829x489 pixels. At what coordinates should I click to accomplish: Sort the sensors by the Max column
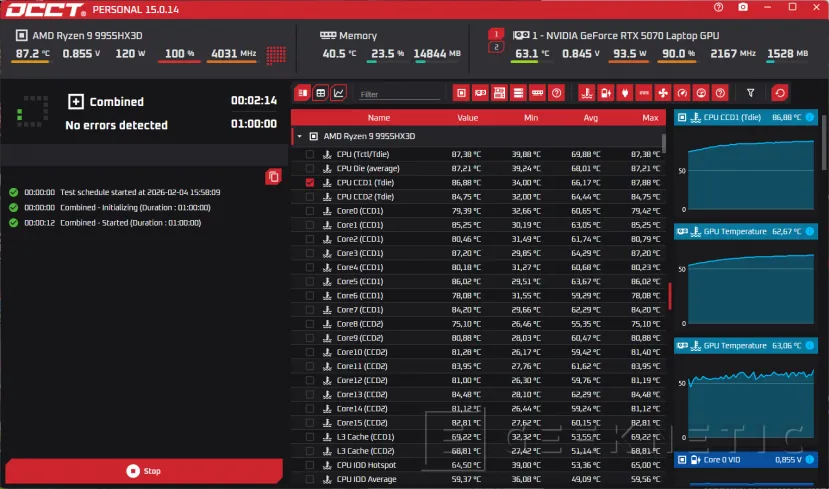click(650, 117)
